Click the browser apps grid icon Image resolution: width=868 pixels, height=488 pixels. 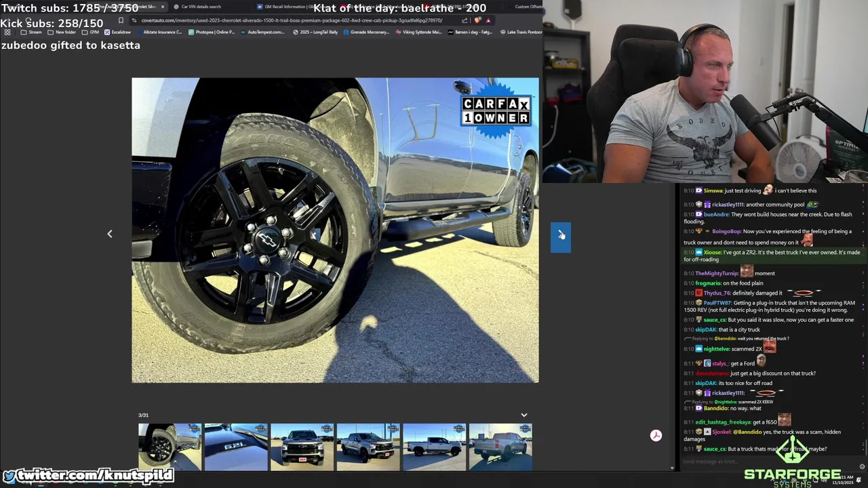pyautogui.click(x=7, y=32)
